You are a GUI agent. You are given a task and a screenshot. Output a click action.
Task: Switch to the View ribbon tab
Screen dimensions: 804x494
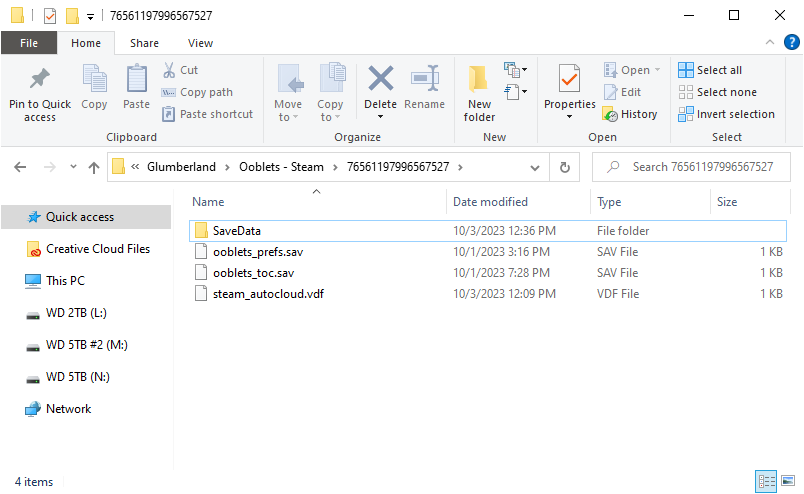200,43
